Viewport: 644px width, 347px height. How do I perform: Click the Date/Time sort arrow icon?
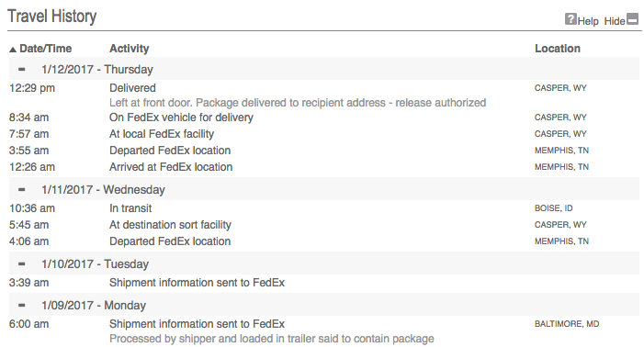[13, 50]
